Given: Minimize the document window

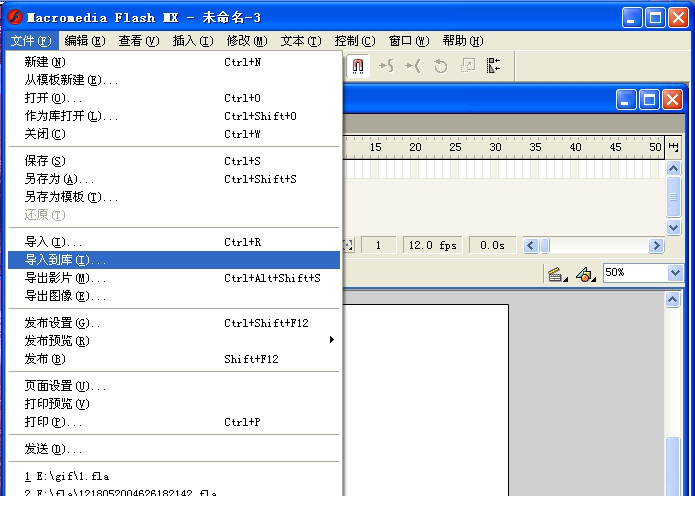Looking at the screenshot, I should (x=625, y=100).
